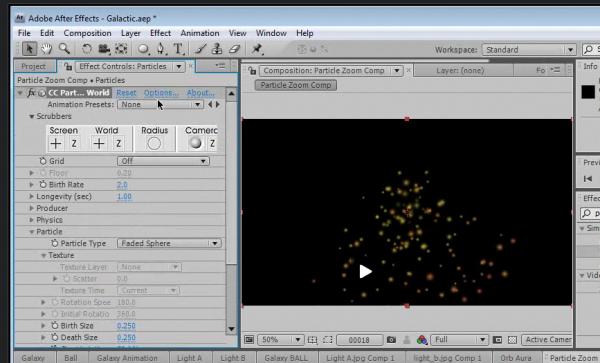The image size is (600, 363).
Task: Expand the Producer group
Action: point(31,208)
